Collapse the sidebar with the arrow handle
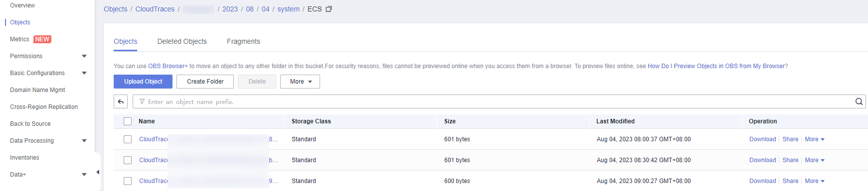Screen dimensions: 868x191 tap(98, 172)
